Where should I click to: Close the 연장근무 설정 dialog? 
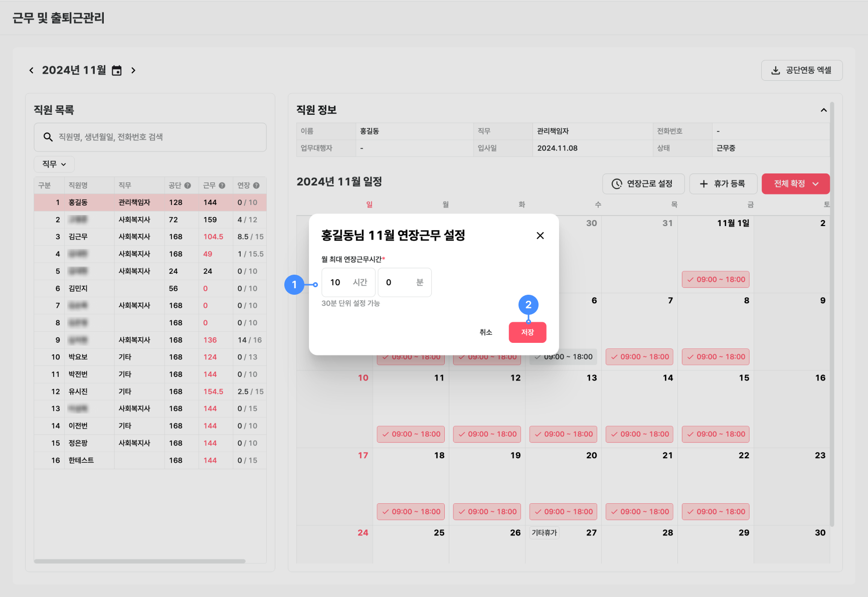(540, 236)
